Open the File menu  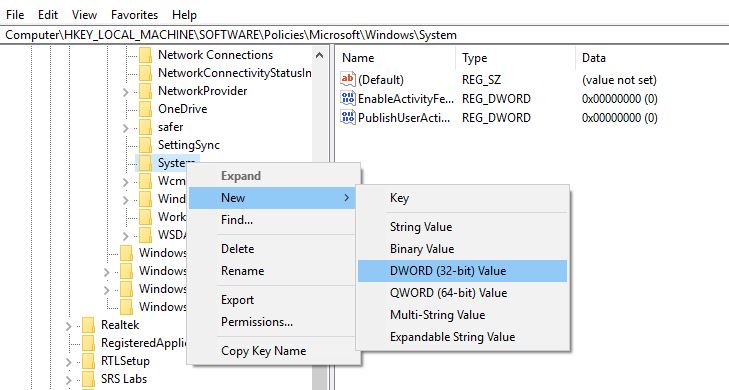(15, 15)
